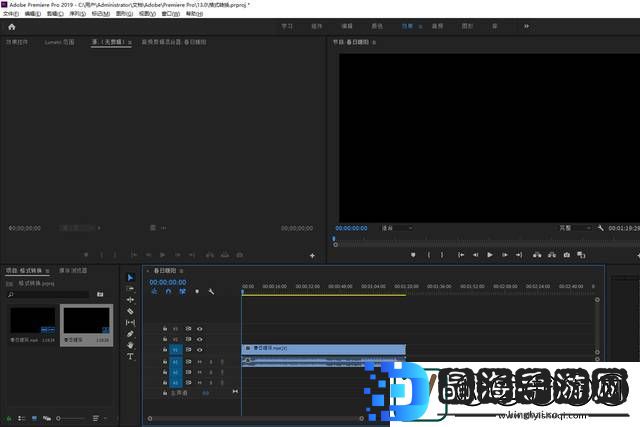Switch to 媒体浏览器 tab
Image resolution: width=640 pixels, height=427 pixels.
pyautogui.click(x=73, y=271)
